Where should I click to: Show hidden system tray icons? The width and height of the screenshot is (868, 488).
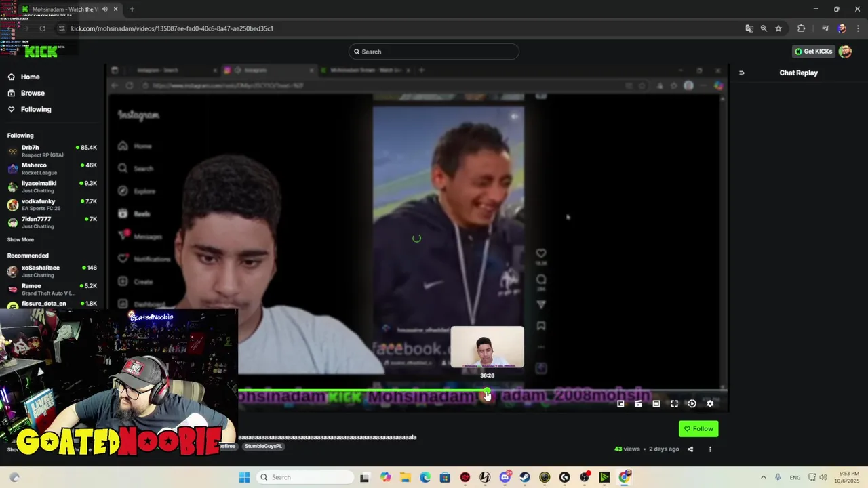tap(764, 477)
